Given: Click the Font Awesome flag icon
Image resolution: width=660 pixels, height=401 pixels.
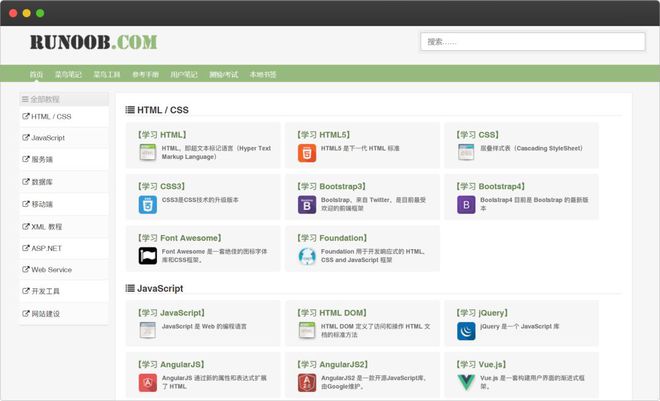Looking at the screenshot, I should pos(148,256).
